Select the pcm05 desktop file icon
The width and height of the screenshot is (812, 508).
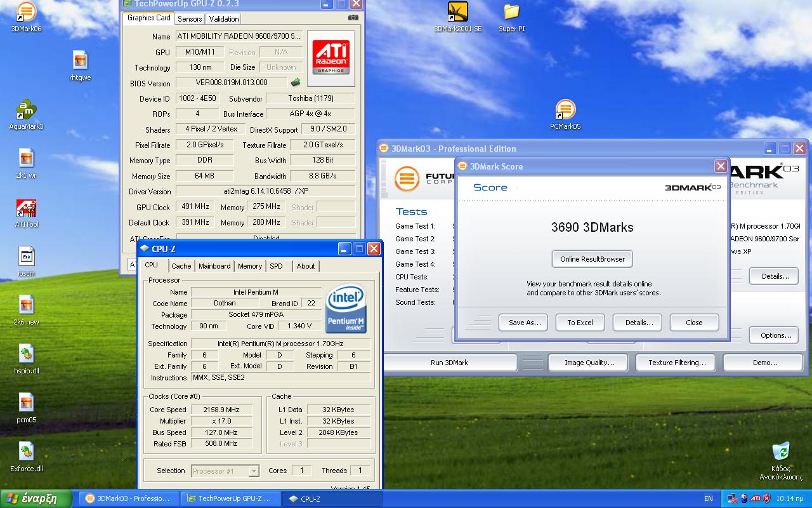pos(26,408)
